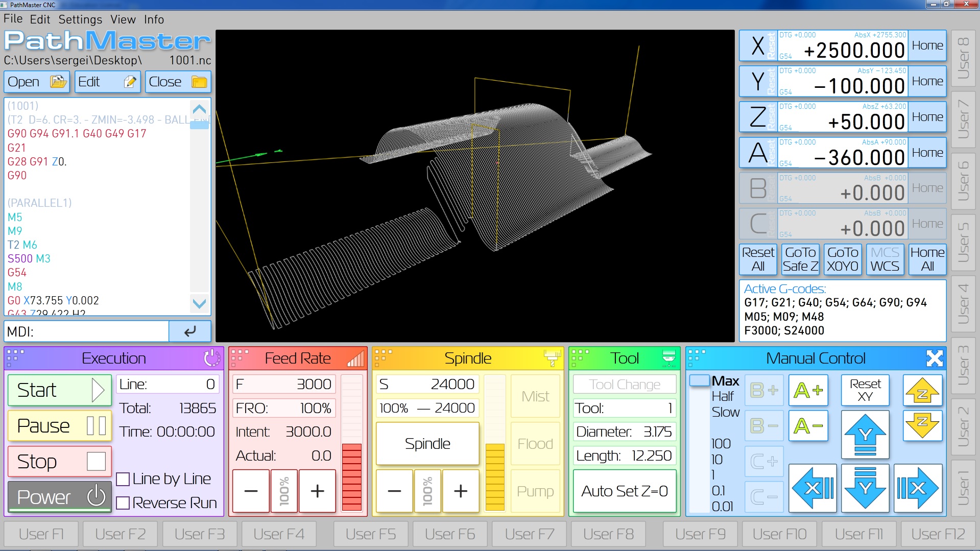Toggle Mist coolant
This screenshot has width=980, height=551.
pos(535,396)
